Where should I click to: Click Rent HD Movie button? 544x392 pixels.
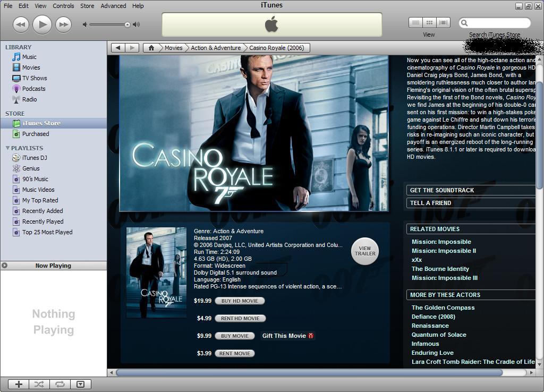(240, 318)
